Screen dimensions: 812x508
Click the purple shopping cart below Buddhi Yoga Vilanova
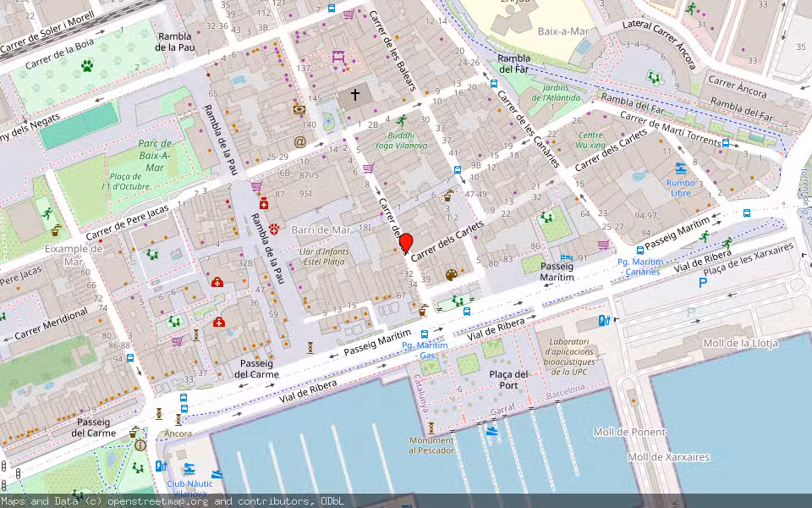tap(369, 168)
